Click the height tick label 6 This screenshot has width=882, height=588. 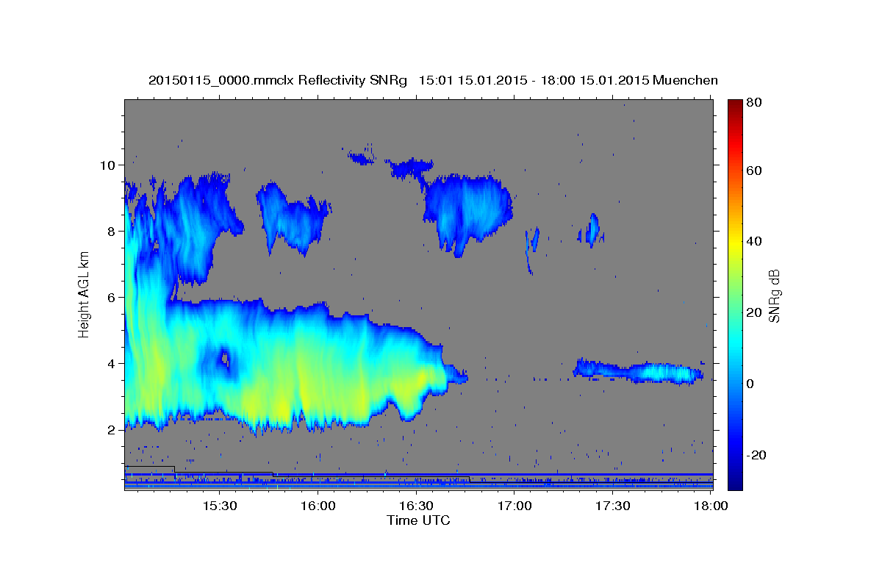point(112,297)
